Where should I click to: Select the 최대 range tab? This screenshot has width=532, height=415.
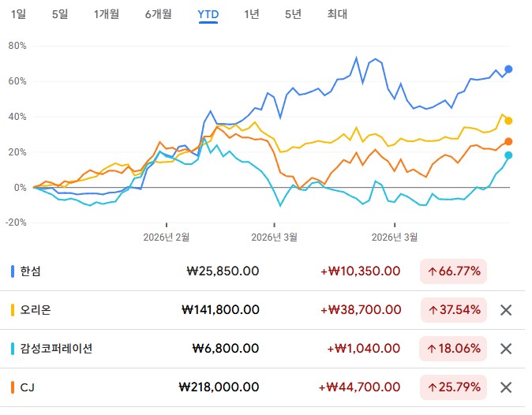337,14
